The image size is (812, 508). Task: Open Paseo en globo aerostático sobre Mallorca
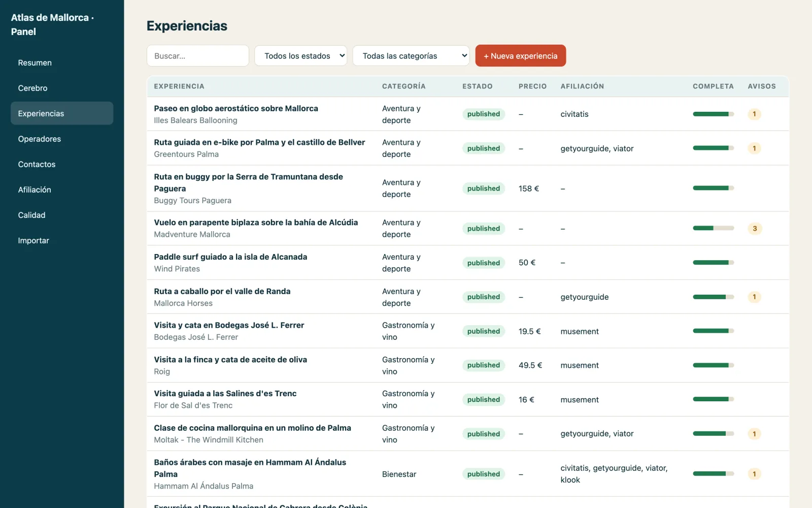[236, 108]
